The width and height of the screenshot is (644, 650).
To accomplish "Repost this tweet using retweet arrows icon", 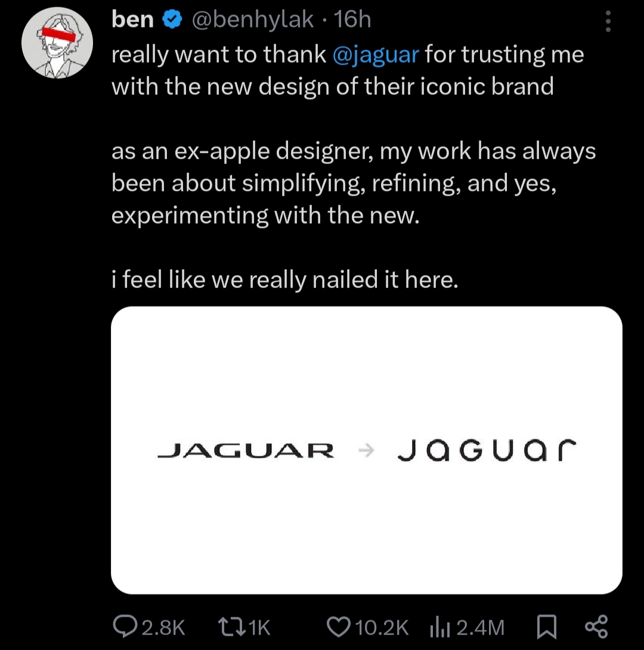I will click(x=231, y=626).
